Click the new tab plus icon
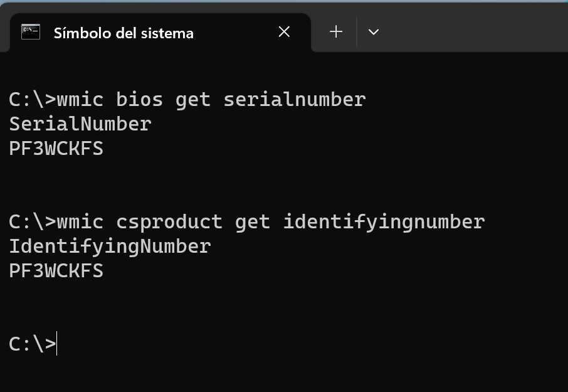This screenshot has width=568, height=392. click(335, 31)
